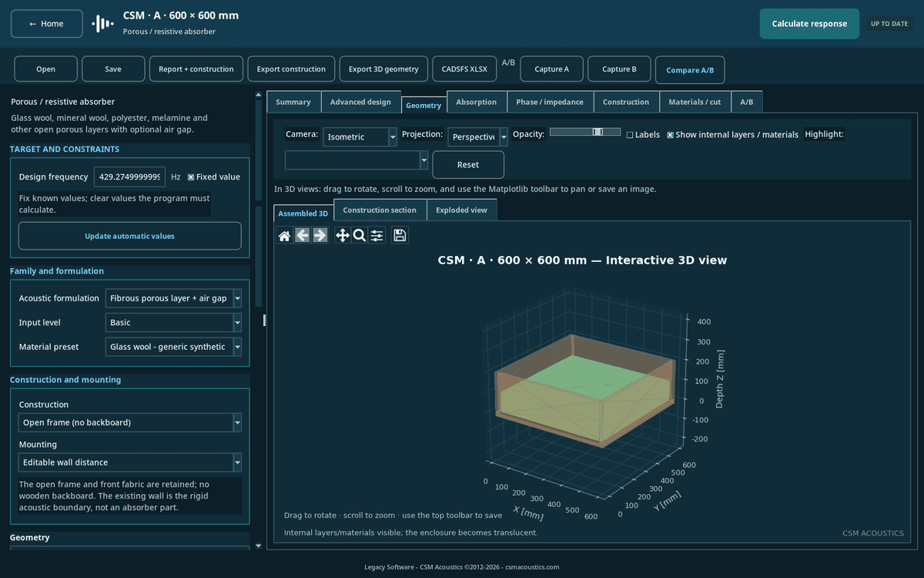Open the Exploded view sub-tab
The width and height of the screenshot is (924, 578).
pos(461,210)
